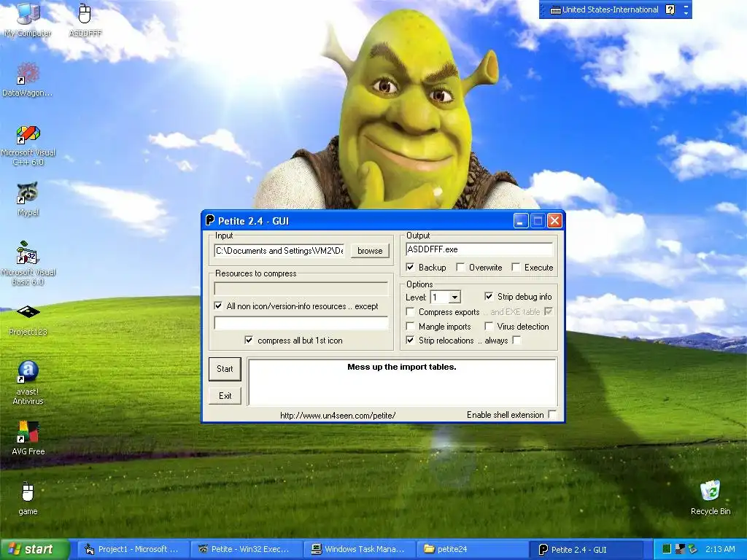Enable shell extension checkbox
The width and height of the screenshot is (747, 560).
[552, 414]
